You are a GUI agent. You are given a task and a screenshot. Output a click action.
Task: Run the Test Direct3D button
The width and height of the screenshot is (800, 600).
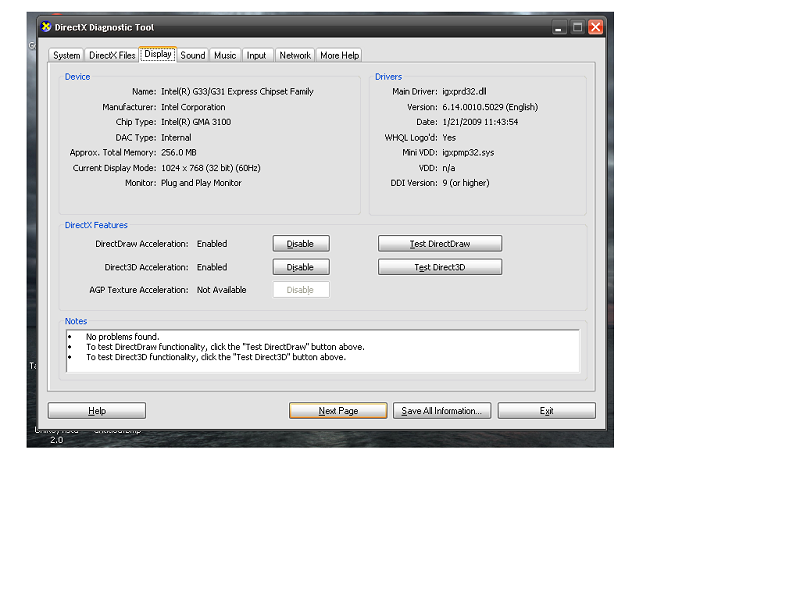point(440,267)
